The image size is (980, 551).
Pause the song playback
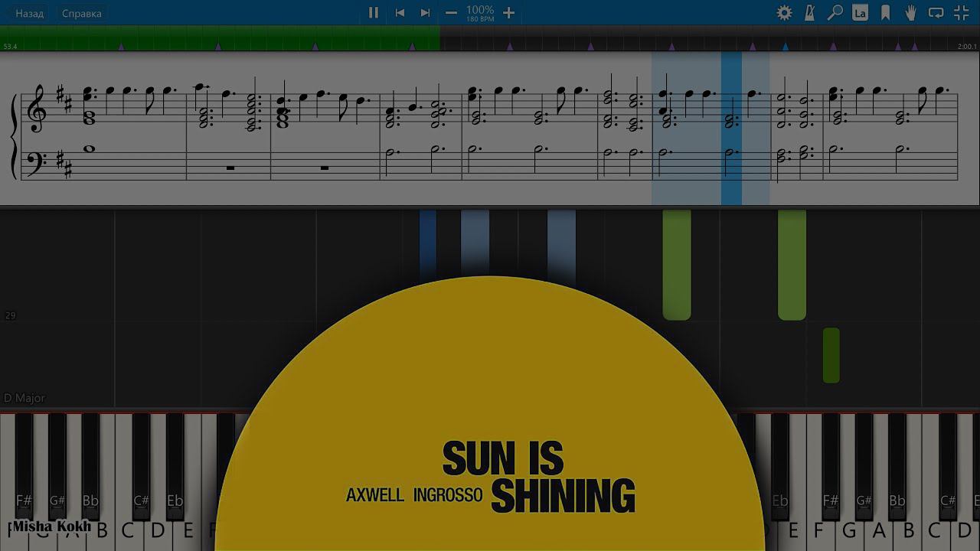coord(374,12)
